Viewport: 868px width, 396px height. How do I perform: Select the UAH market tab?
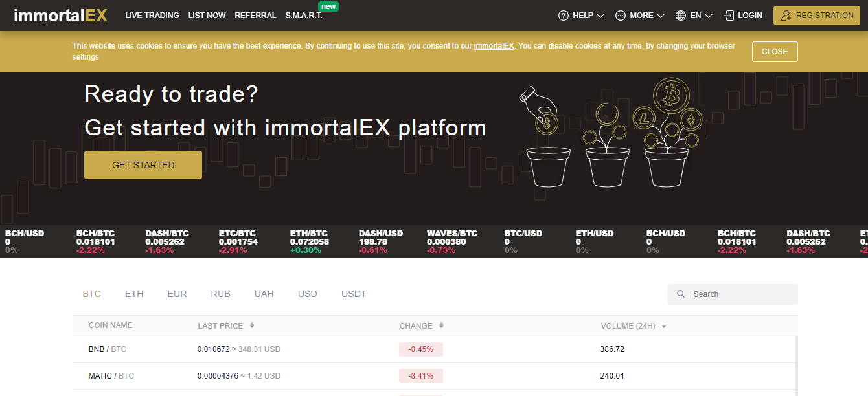[264, 294]
